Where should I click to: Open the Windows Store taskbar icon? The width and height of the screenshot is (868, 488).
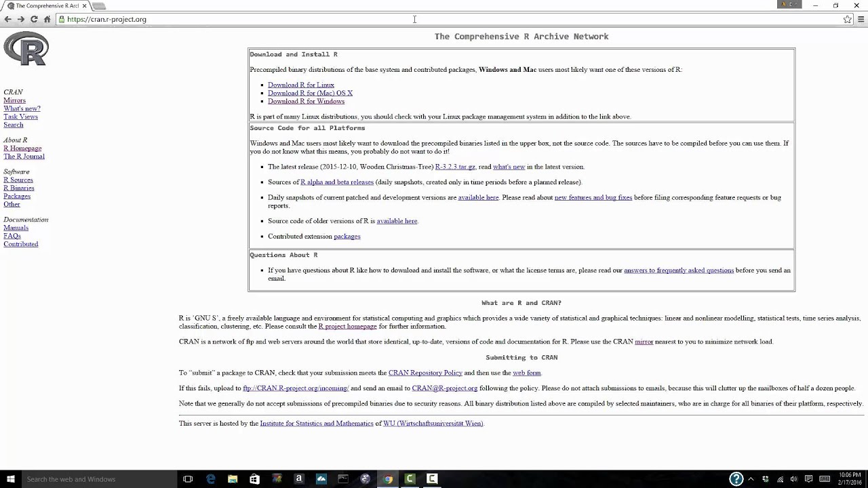tap(254, 479)
